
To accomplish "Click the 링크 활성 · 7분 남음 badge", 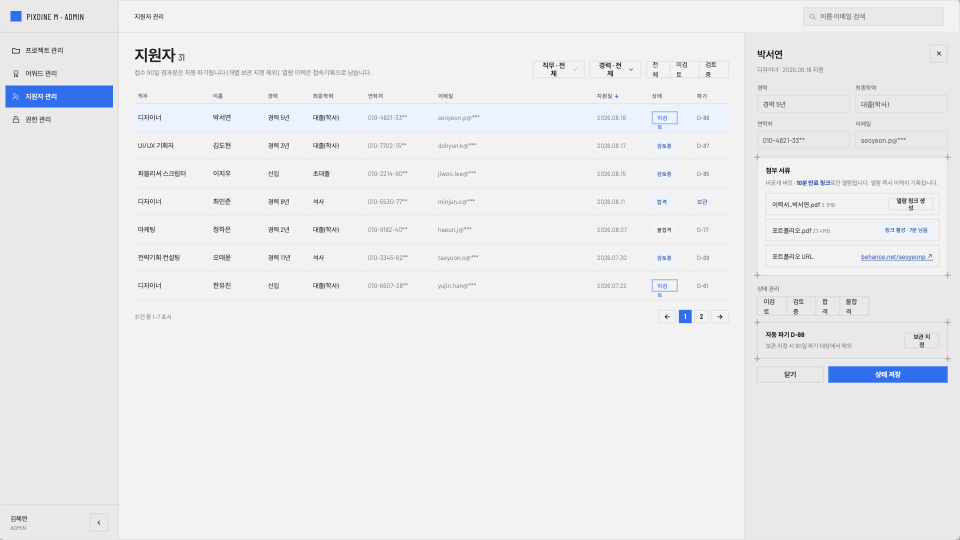I will (x=906, y=230).
